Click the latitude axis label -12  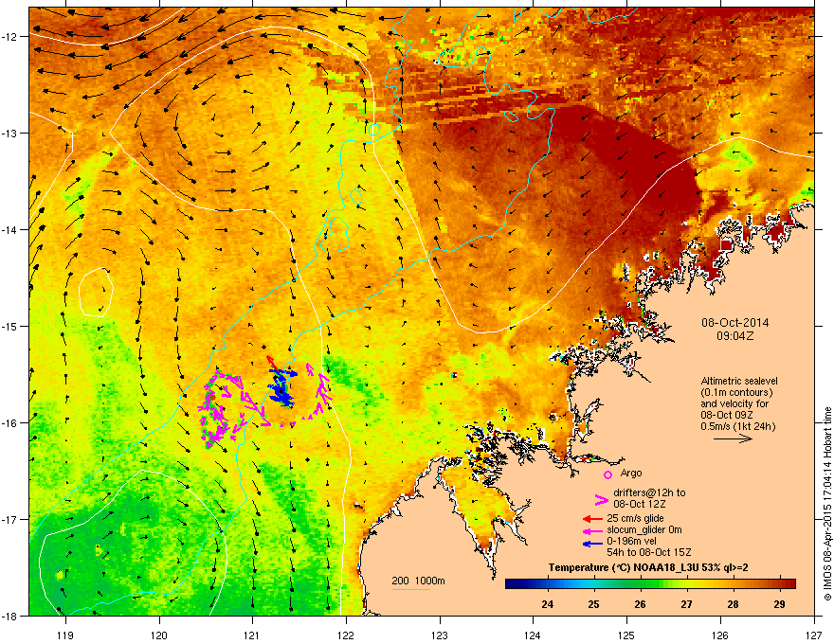(10, 37)
